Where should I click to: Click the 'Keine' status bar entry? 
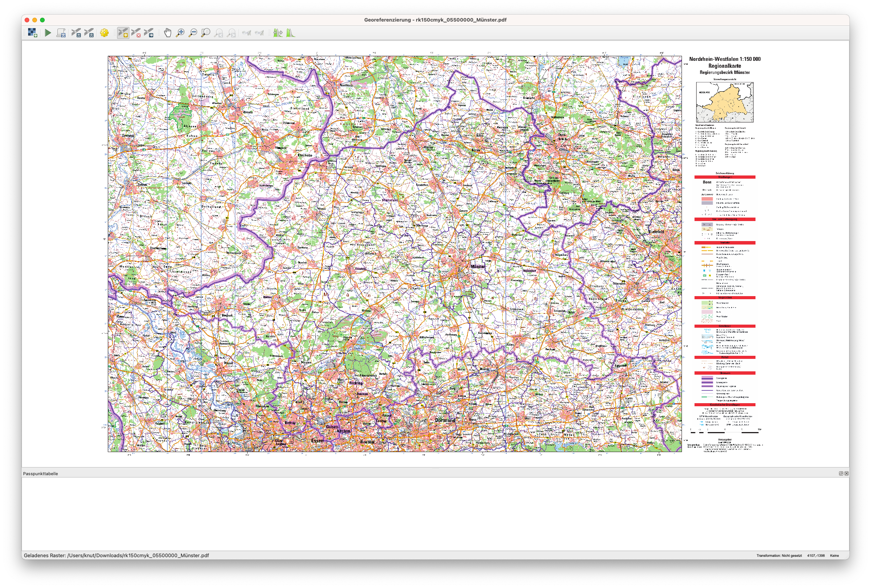point(834,556)
